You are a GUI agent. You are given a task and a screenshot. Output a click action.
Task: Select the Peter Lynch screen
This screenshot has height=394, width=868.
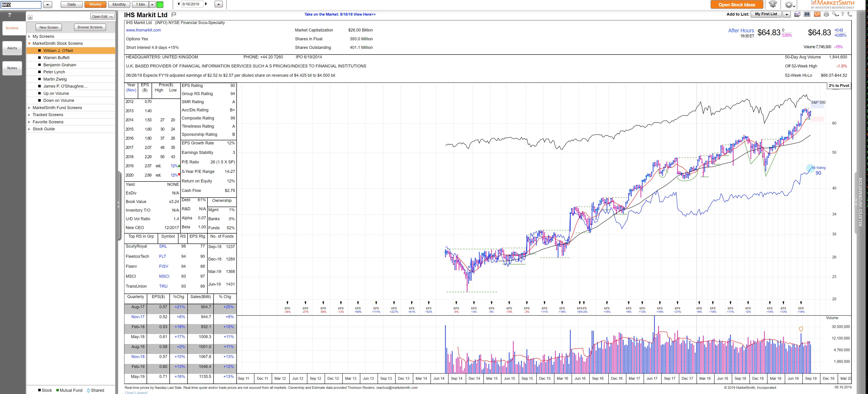(71, 72)
